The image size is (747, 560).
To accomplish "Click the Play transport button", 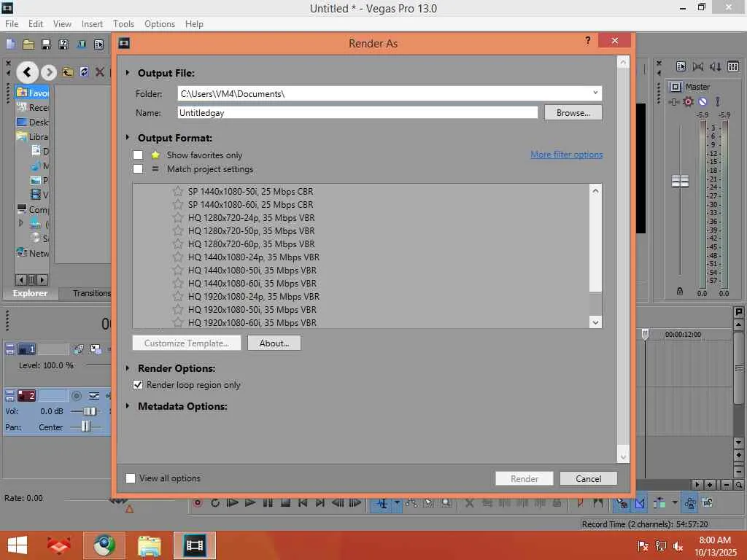I will [x=249, y=503].
